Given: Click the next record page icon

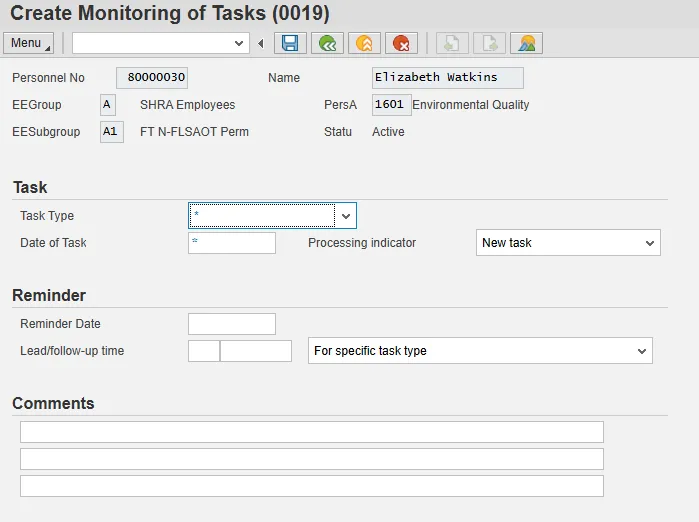Looking at the screenshot, I should point(489,43).
